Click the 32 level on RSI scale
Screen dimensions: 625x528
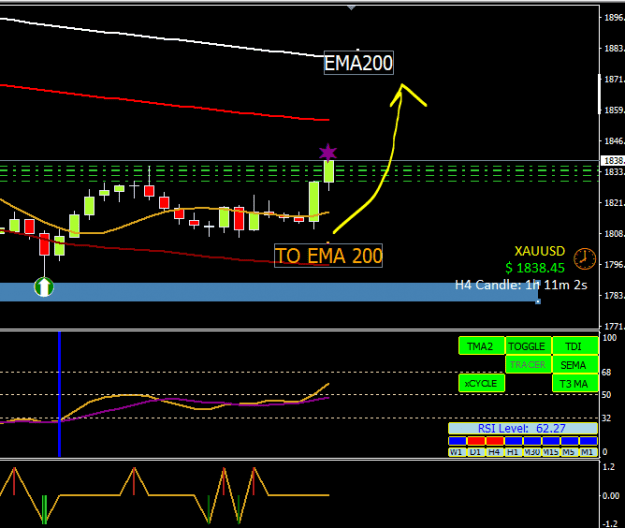coord(606,418)
